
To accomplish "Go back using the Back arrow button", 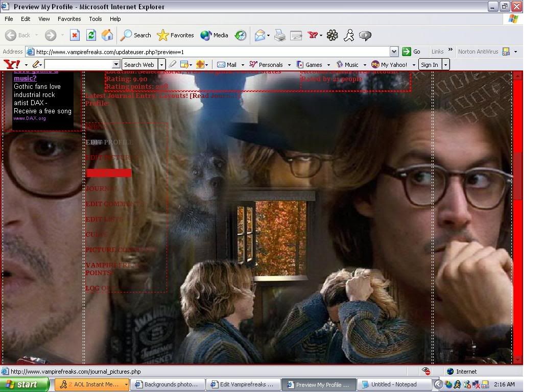I will point(17,35).
